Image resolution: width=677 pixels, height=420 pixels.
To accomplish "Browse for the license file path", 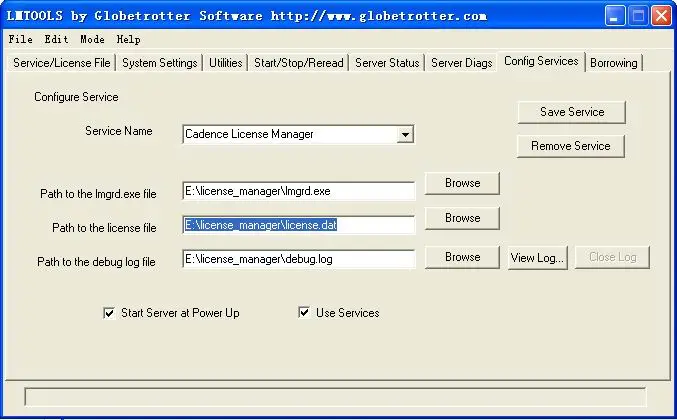I will (x=462, y=218).
